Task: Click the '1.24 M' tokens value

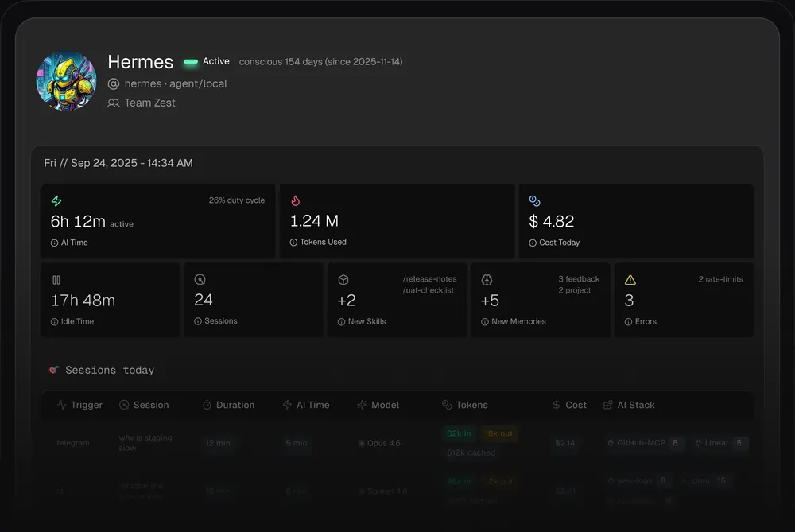Action: click(314, 221)
